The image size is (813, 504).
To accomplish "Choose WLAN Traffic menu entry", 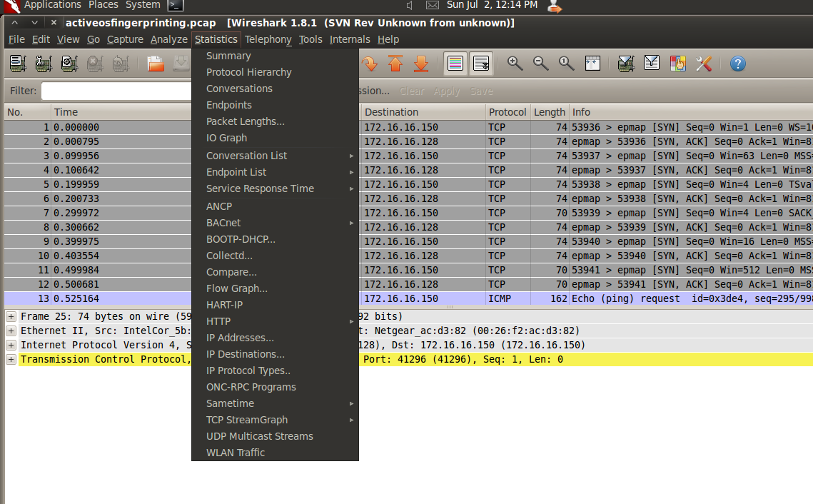I will tap(275, 453).
